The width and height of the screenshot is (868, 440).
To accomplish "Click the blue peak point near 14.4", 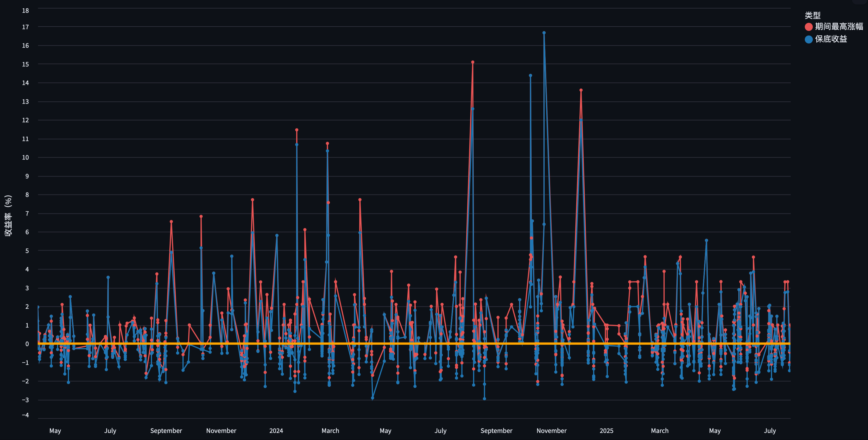I will tap(530, 76).
